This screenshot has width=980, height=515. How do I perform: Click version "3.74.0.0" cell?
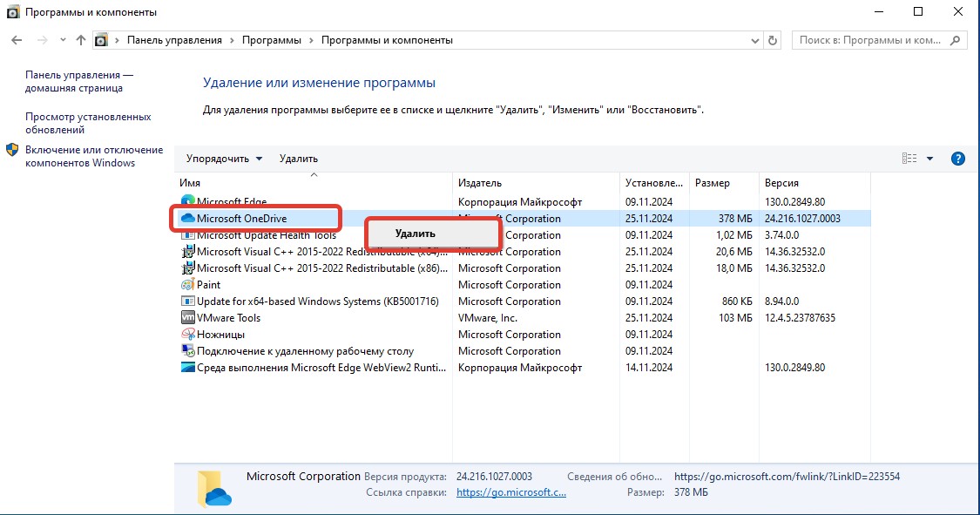782,235
